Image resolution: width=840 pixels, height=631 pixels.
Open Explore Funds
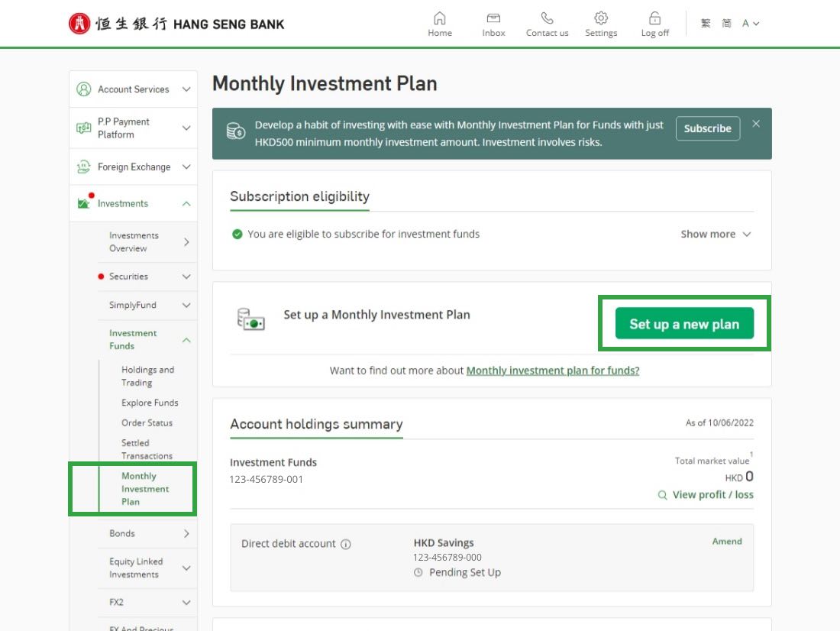[150, 403]
